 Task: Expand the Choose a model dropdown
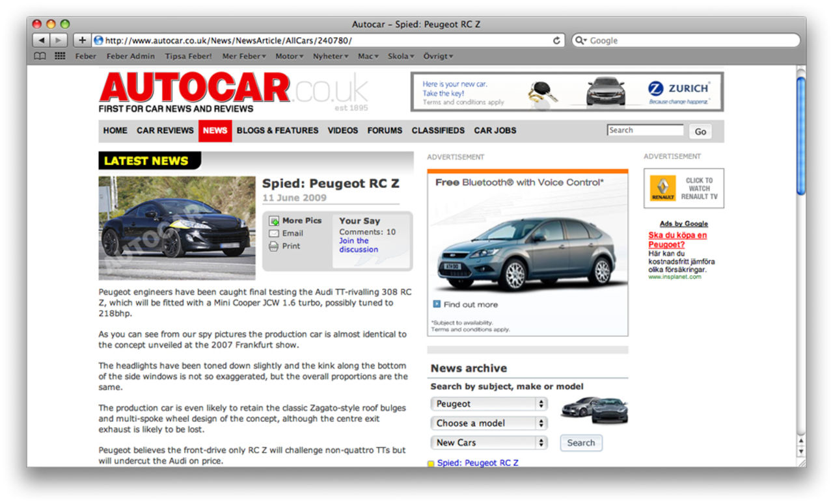(489, 423)
